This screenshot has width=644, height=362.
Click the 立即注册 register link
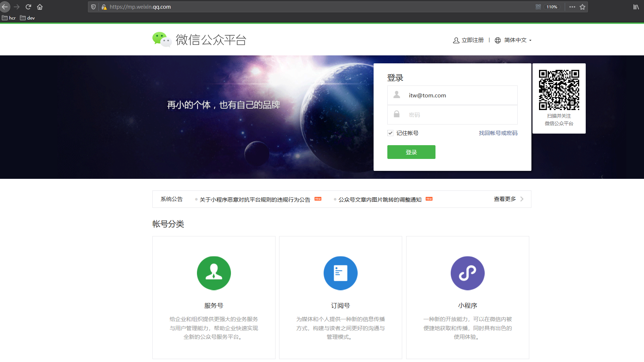coord(472,40)
